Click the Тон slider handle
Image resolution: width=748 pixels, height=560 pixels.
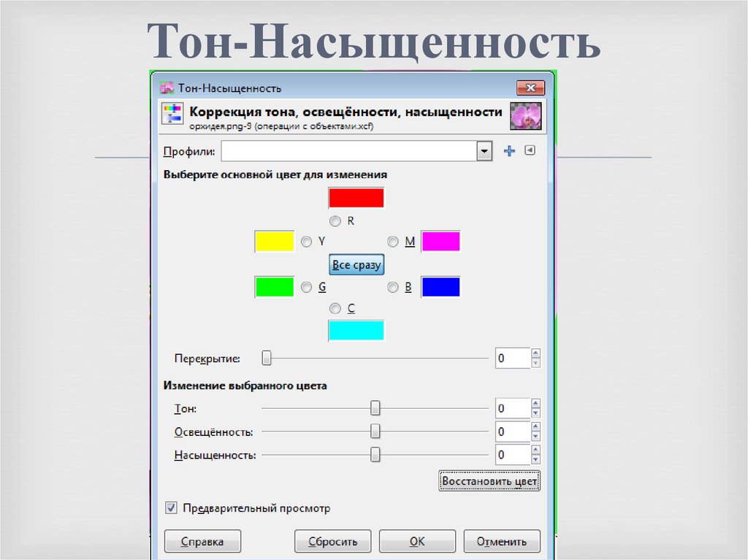[375, 408]
